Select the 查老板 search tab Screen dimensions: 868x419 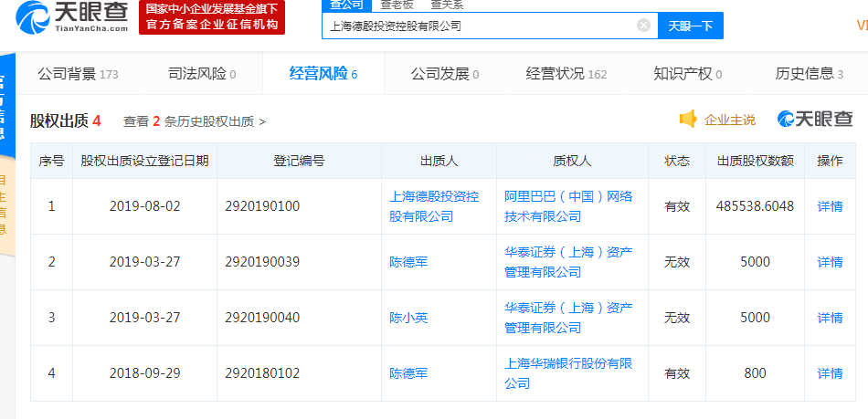[x=397, y=5]
